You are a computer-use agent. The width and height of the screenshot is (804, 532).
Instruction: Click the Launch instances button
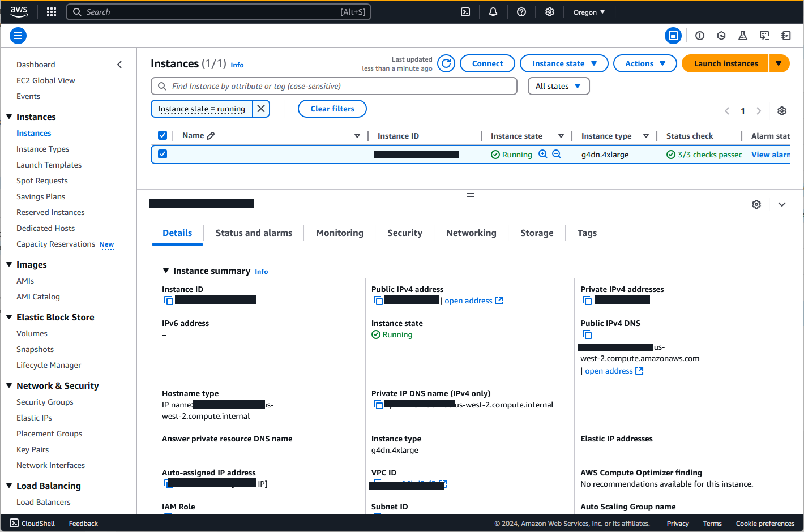(x=725, y=63)
